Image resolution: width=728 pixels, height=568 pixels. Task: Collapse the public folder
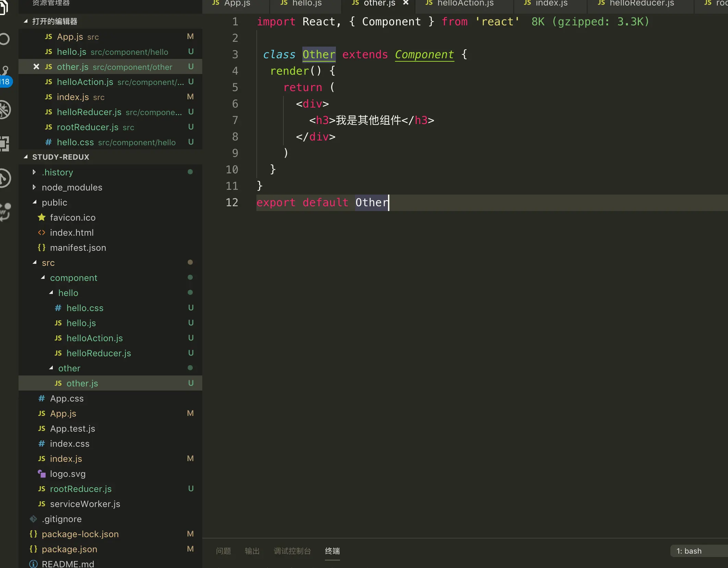110,202
